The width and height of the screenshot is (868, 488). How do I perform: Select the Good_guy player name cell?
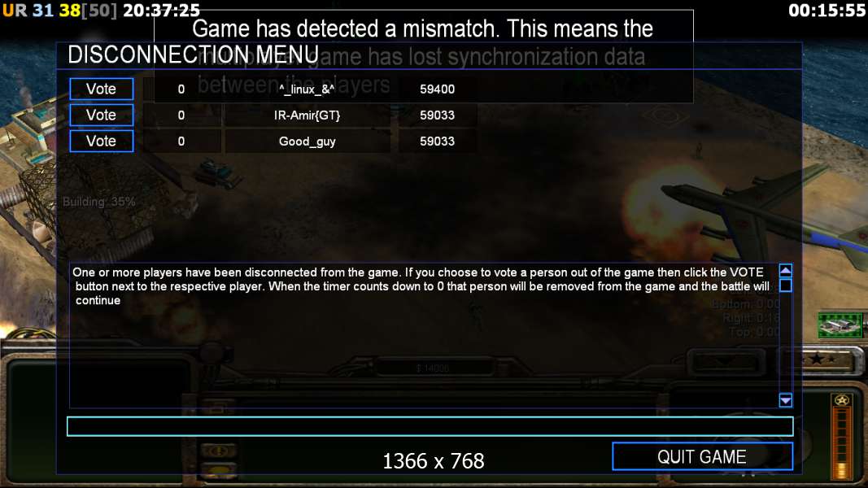pyautogui.click(x=307, y=141)
